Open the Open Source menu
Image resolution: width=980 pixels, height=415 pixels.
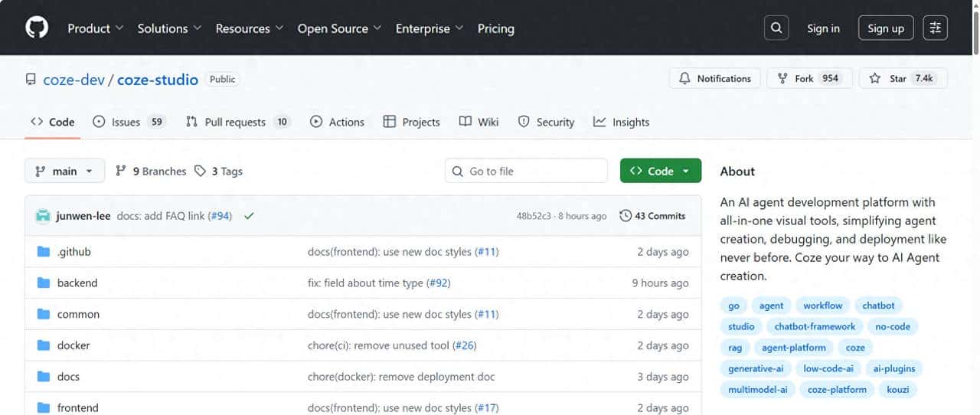[x=338, y=28]
